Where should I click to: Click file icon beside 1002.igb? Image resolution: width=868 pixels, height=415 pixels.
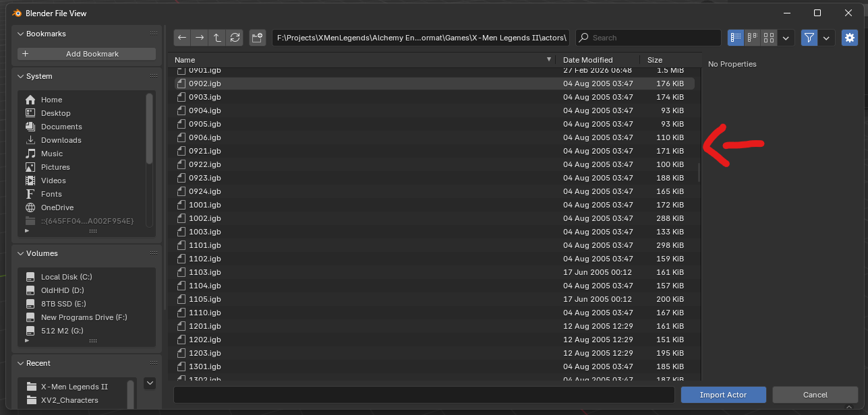click(181, 218)
